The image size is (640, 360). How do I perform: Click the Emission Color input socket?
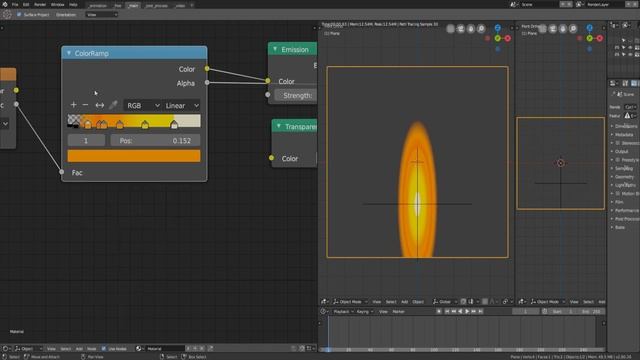click(268, 81)
